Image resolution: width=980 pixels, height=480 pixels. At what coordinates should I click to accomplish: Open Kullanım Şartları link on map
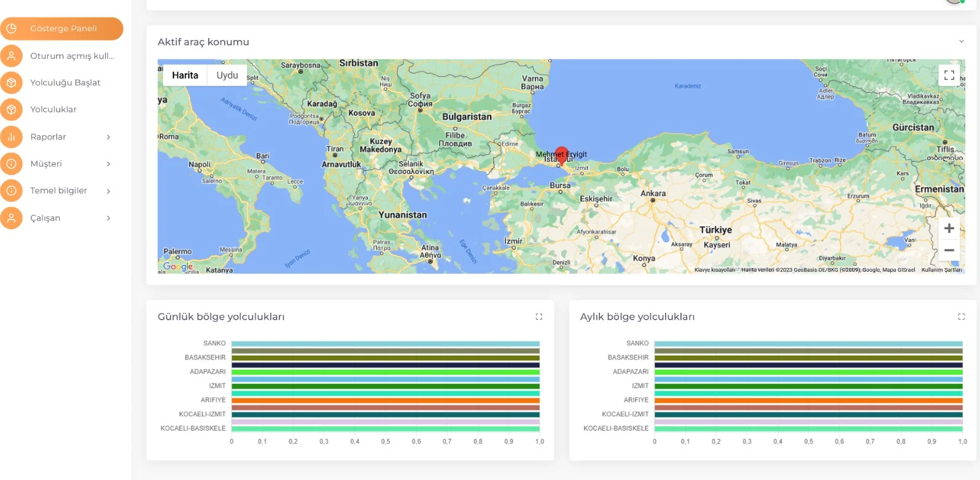point(941,270)
